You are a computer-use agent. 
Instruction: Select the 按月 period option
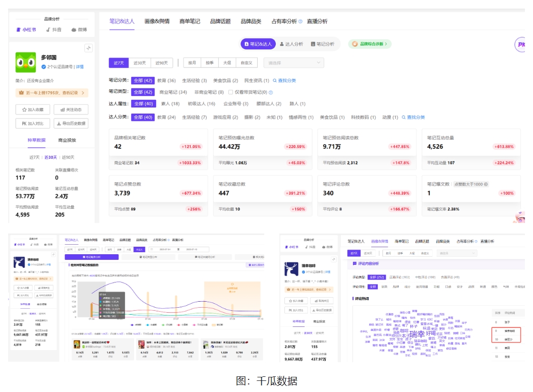(x=192, y=63)
